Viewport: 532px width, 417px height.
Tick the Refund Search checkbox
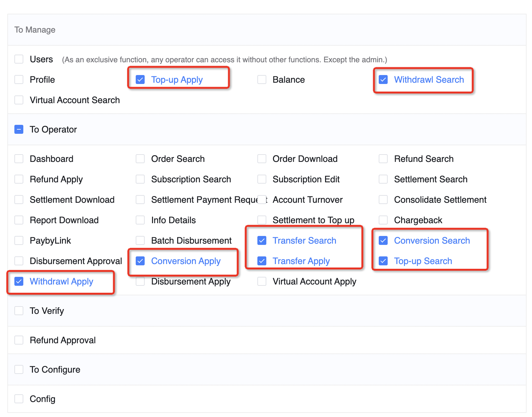pos(383,159)
